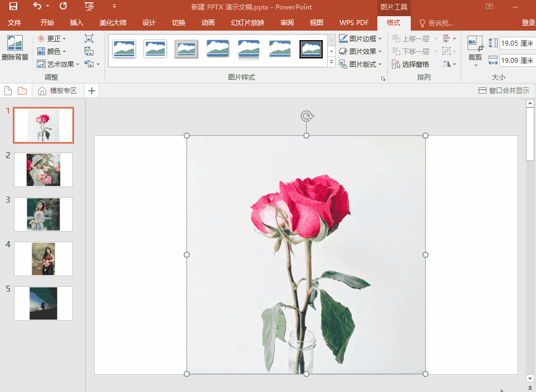Select slide 1 rose thumbnail
The height and width of the screenshot is (392, 536).
pyautogui.click(x=43, y=125)
